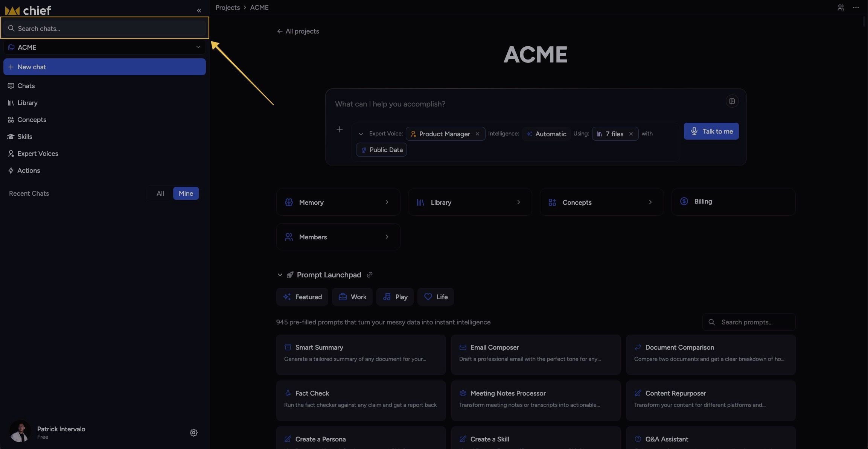Open settings gear next to Patrick Intervalo
The image size is (868, 449).
click(x=193, y=432)
